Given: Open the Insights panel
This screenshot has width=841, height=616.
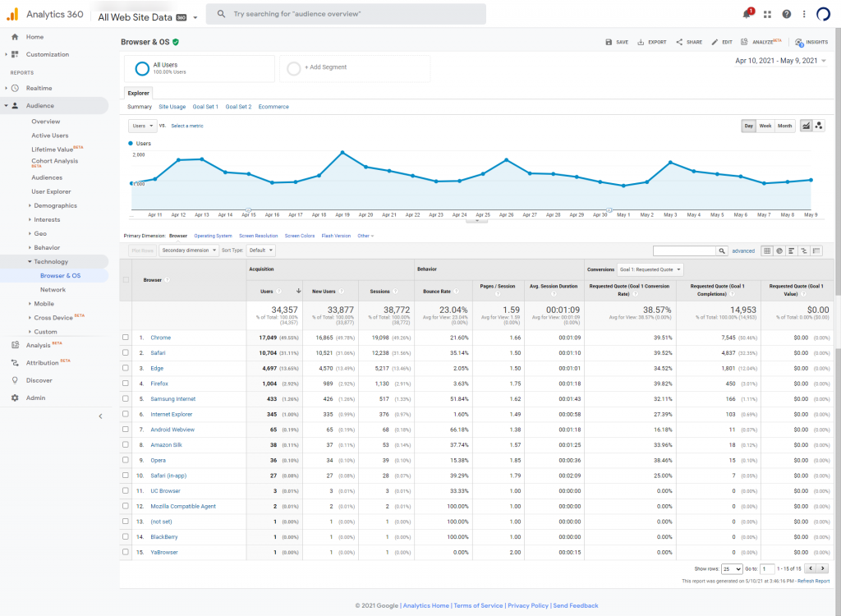Looking at the screenshot, I should (x=811, y=42).
